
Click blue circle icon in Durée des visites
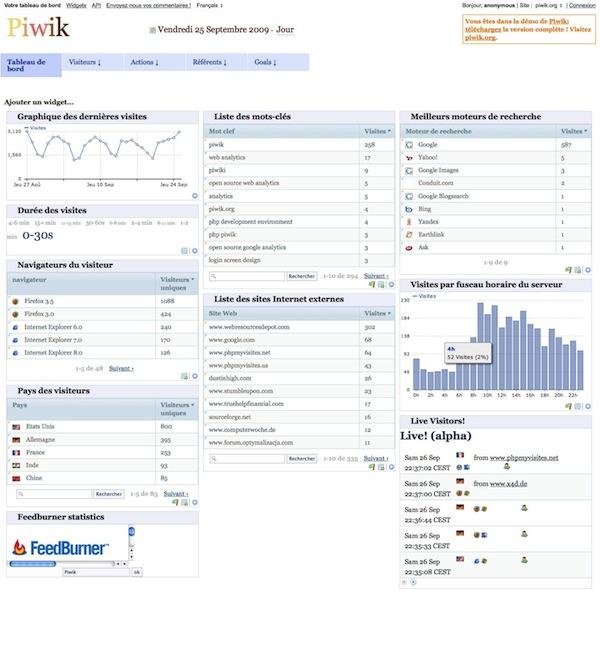coord(195,251)
